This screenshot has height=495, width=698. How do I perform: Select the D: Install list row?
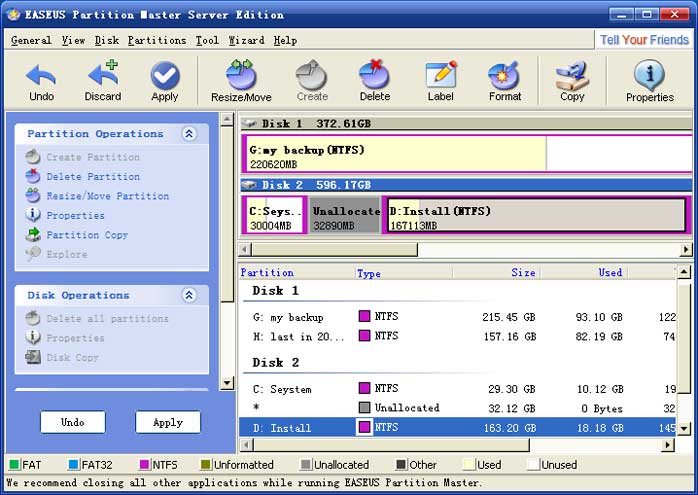(x=459, y=427)
